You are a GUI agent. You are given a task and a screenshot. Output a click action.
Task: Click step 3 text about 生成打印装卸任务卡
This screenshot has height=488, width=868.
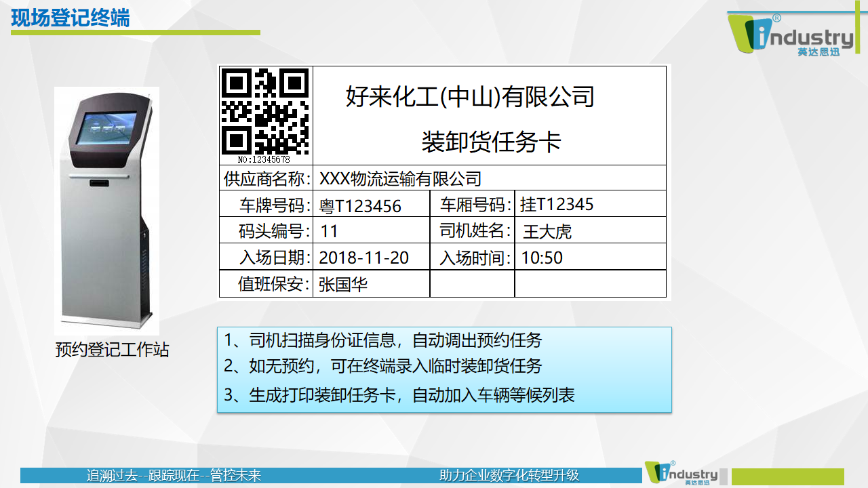tap(399, 395)
